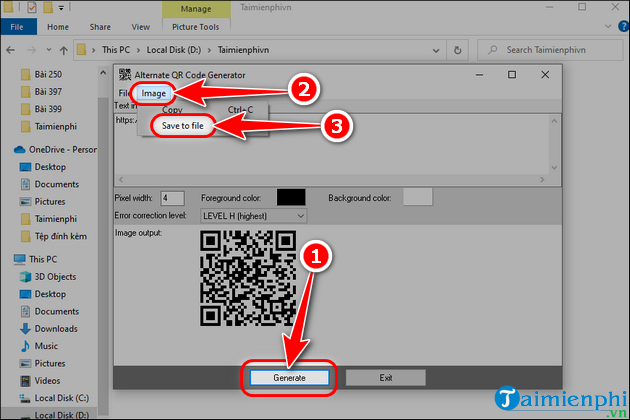Open Explorer help question mark icon
The width and height of the screenshot is (630, 420).
624,27
